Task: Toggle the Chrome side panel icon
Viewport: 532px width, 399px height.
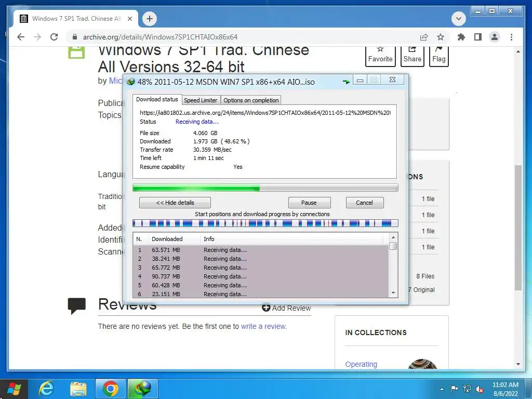Action: [x=478, y=37]
